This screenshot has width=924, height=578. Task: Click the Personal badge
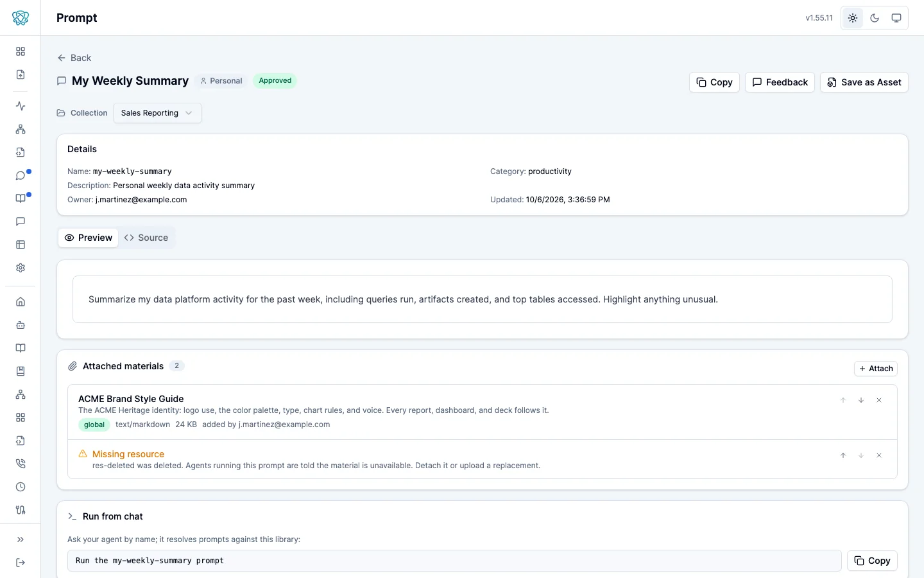221,81
